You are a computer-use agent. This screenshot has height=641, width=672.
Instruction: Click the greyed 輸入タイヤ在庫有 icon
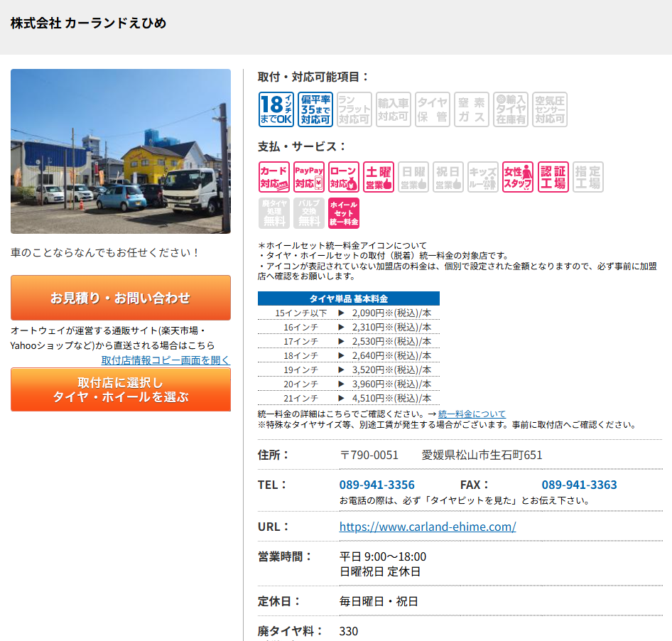tap(511, 109)
